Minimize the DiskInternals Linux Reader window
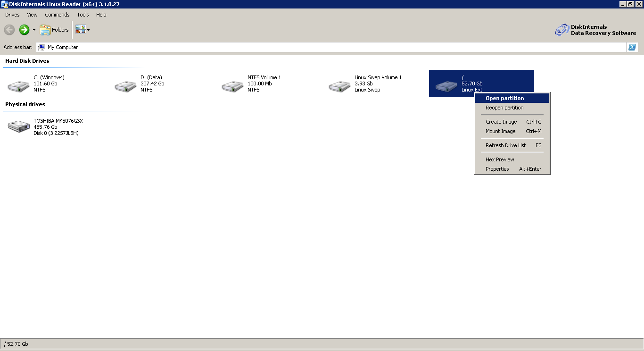 622,4
